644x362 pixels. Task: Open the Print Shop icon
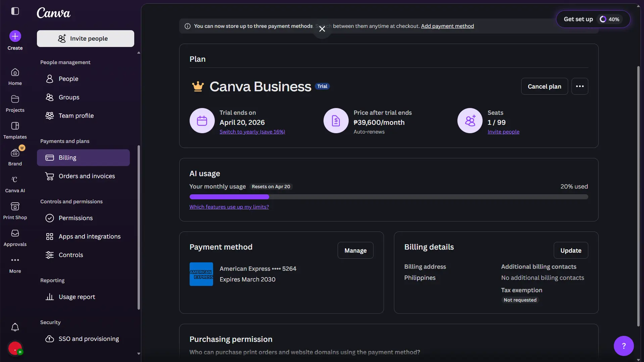click(x=15, y=207)
